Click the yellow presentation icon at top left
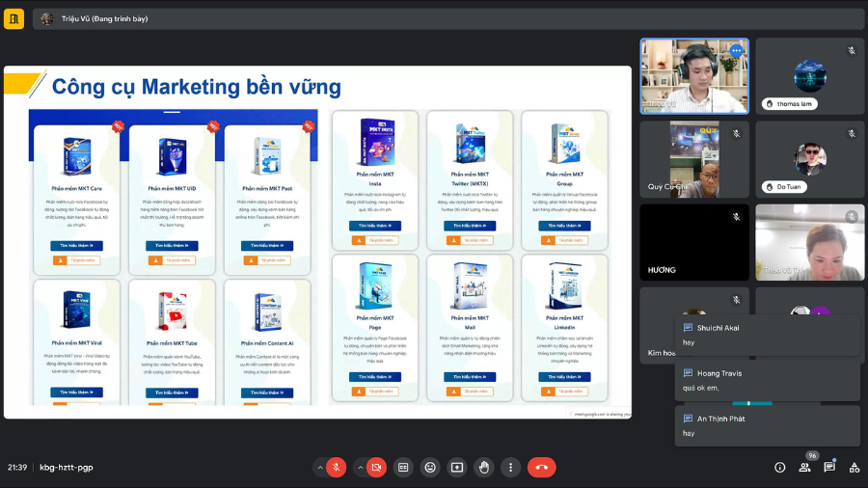The image size is (868, 488). 14,19
